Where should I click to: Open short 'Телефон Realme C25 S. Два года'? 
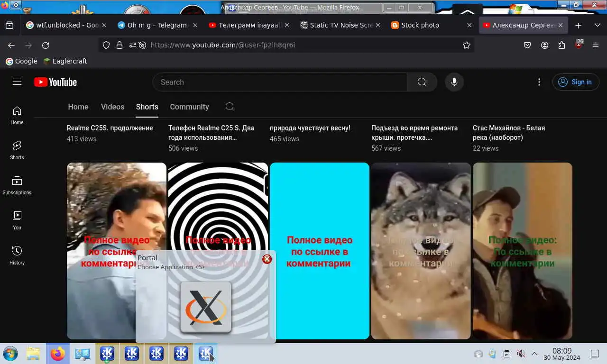click(x=212, y=133)
